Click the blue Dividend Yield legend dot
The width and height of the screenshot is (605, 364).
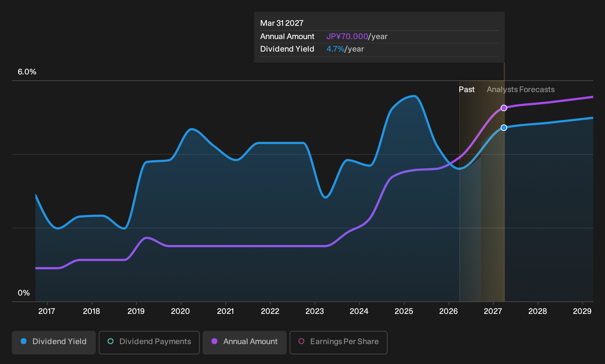click(24, 341)
